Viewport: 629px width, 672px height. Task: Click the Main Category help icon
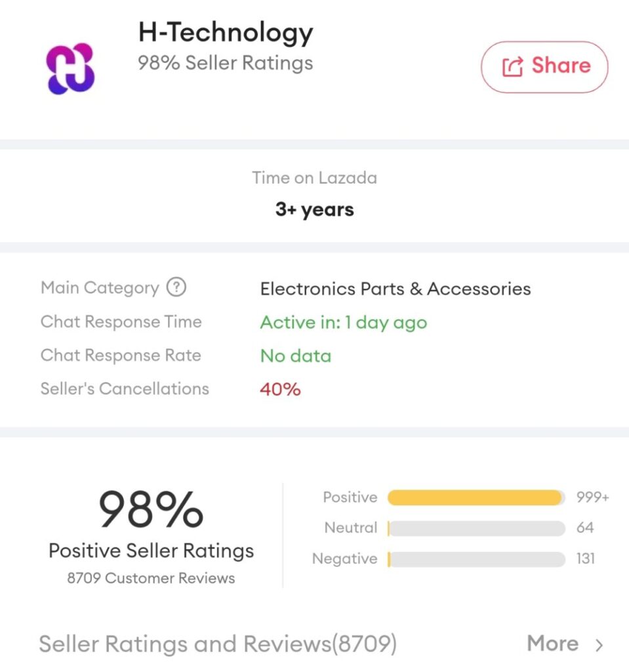coord(176,287)
